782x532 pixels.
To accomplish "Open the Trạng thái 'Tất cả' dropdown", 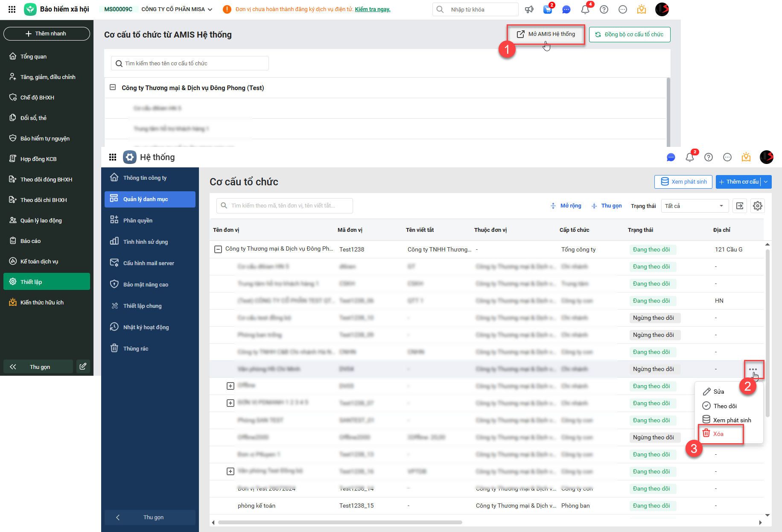I will (x=694, y=206).
